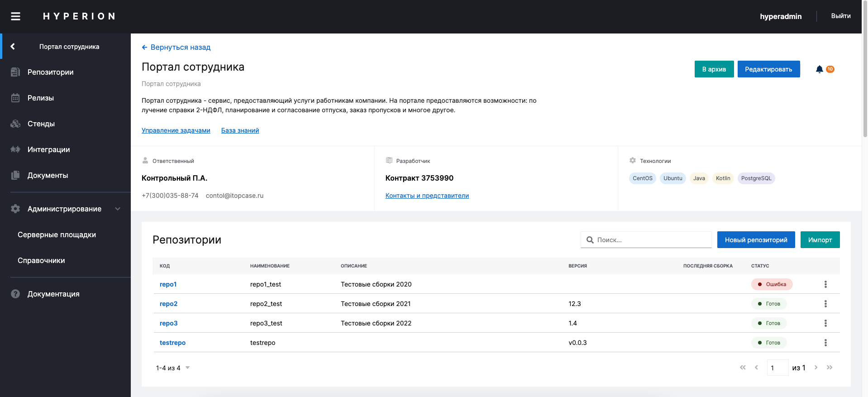Expand the 1-4 из 4 page size dropdown
The width and height of the screenshot is (868, 397).
pyautogui.click(x=187, y=368)
